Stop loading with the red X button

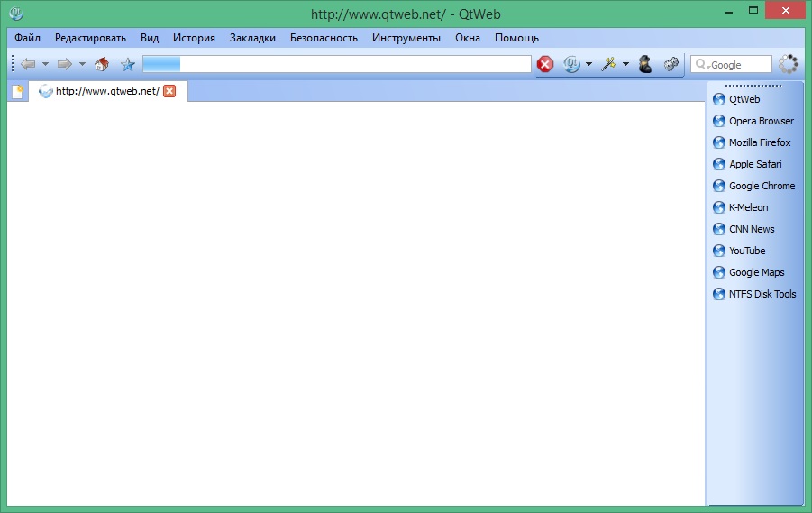[544, 64]
